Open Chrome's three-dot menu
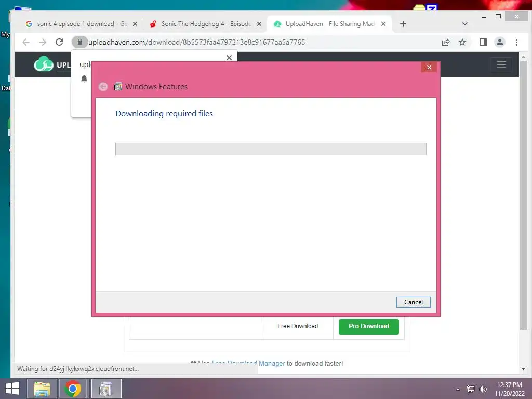 (516, 42)
